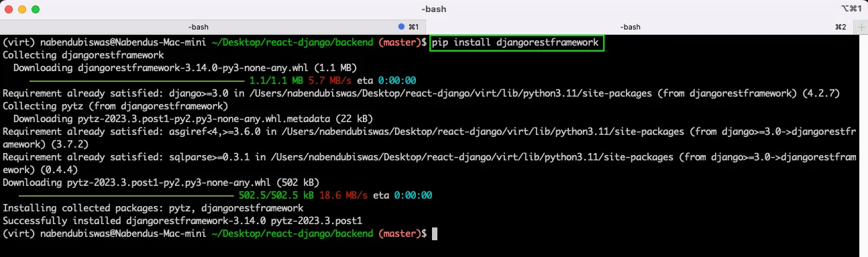Viewport: 868px width, 257px height.
Task: Switch to the first -bash tab
Action: 213,27
